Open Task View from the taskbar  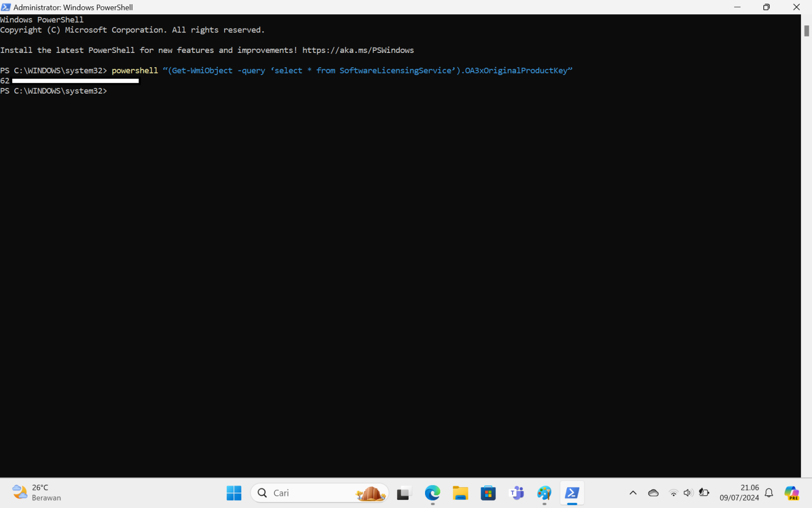tap(404, 493)
